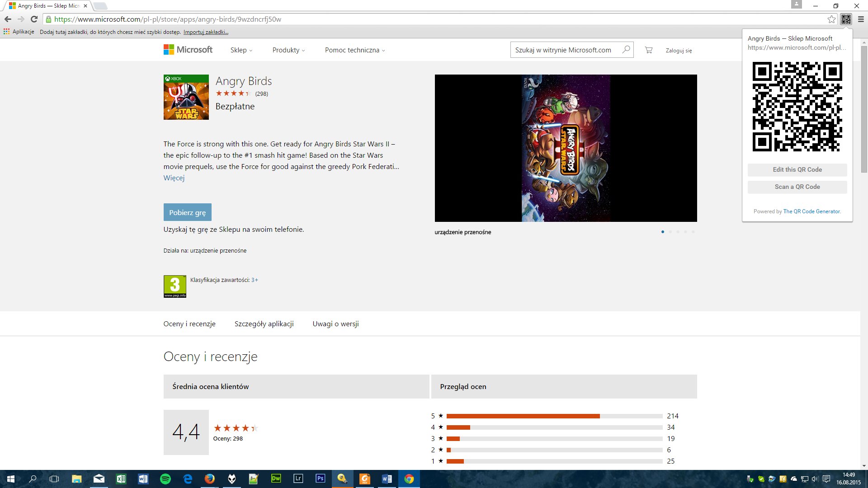Open the 3+ content classification link
The width and height of the screenshot is (868, 488).
tap(255, 280)
